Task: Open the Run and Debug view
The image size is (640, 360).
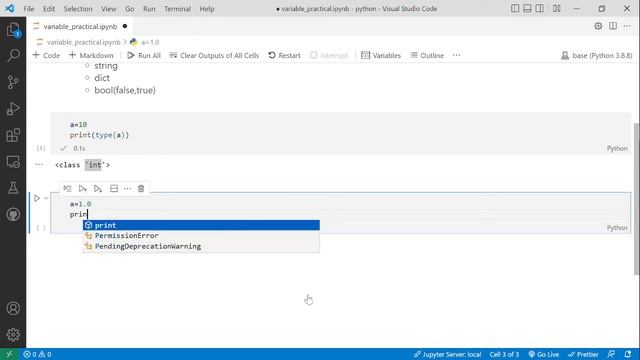Action: pyautogui.click(x=13, y=109)
